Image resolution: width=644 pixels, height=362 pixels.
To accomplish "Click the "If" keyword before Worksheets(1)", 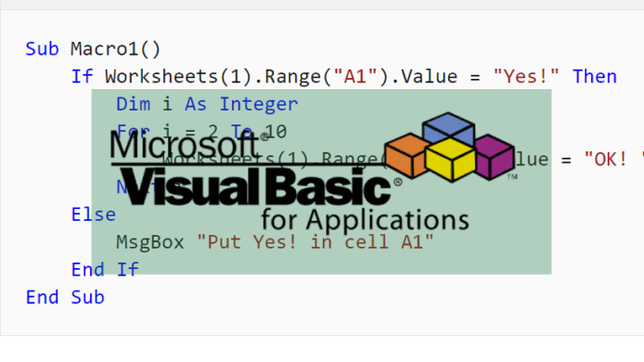I will [83, 76].
